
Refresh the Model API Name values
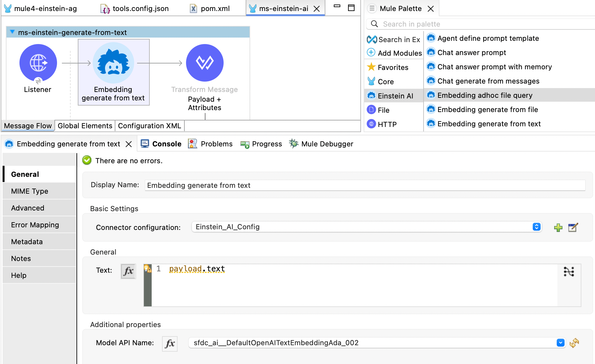click(x=574, y=343)
